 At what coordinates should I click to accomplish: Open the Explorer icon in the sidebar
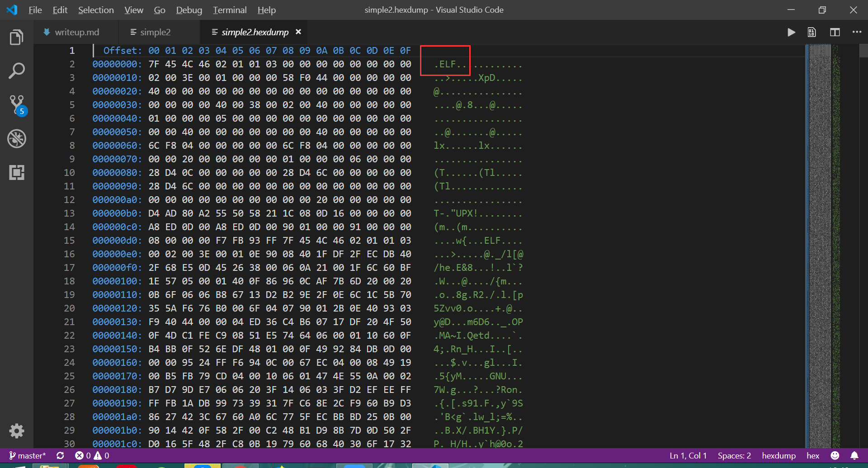(17, 37)
